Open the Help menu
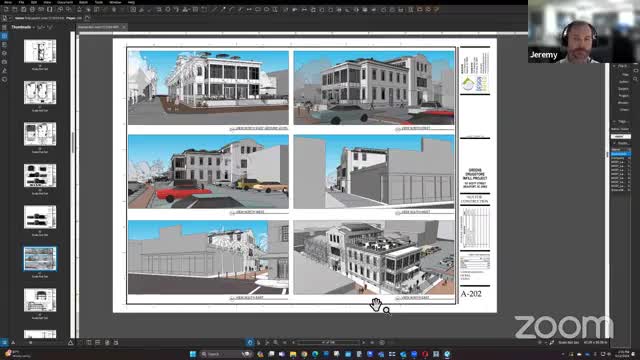Viewport: 640px width, 360px height. pyautogui.click(x=131, y=2)
